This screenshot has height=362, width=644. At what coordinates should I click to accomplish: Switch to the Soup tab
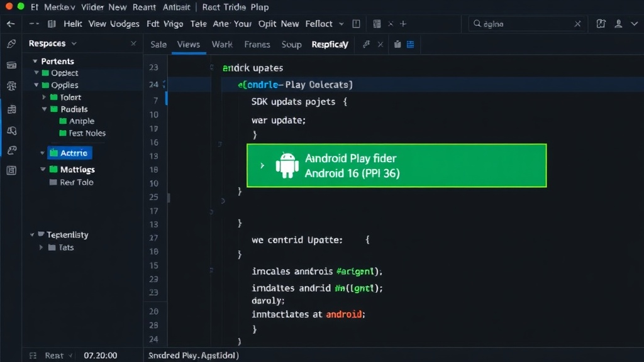point(292,45)
